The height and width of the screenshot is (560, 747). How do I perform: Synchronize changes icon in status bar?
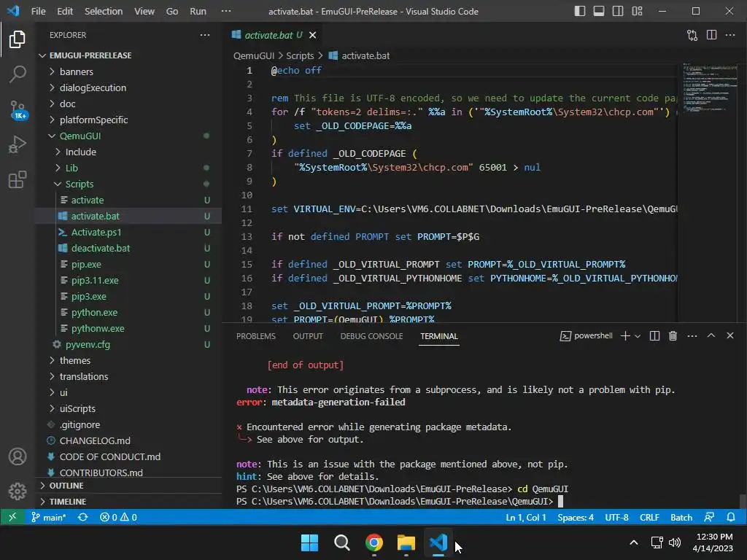click(x=83, y=517)
